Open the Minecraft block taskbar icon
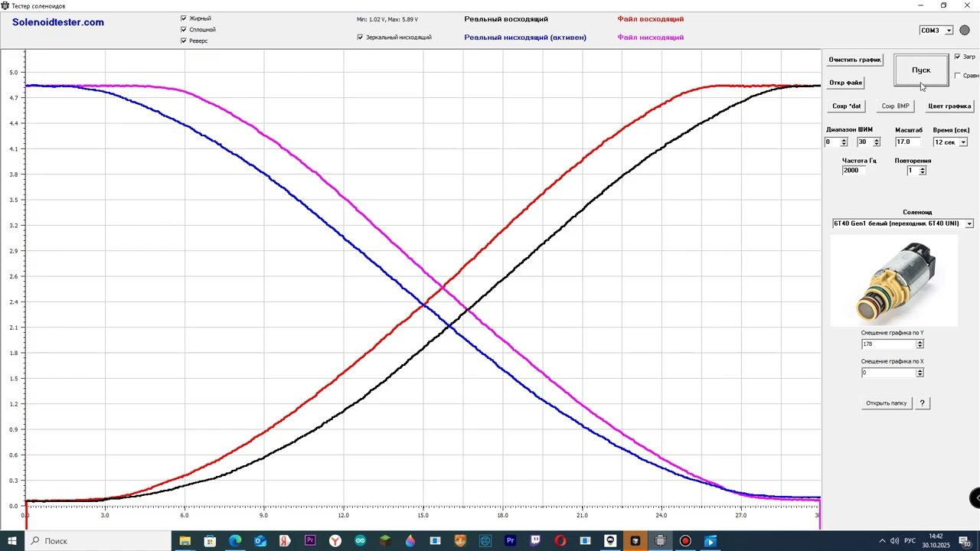Screen dimensions: 980x551 385,541
